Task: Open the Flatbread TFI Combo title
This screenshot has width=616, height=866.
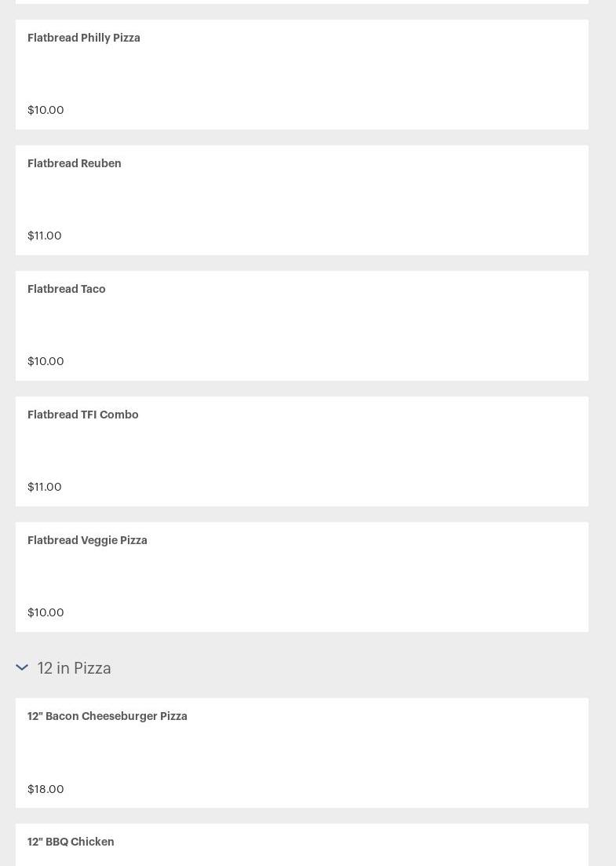Action: click(x=83, y=415)
